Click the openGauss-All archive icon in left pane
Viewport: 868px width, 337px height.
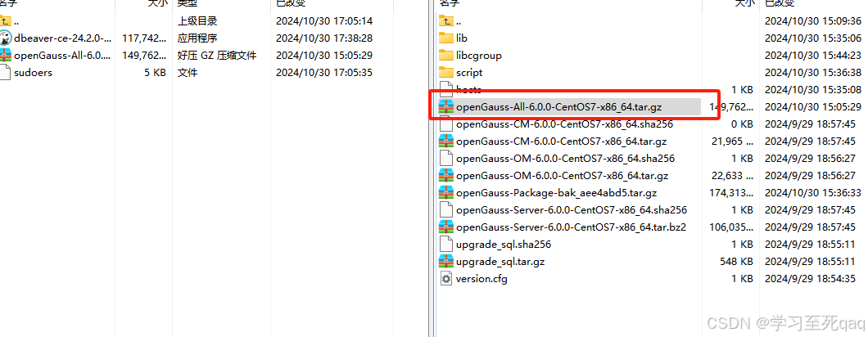pos(4,56)
